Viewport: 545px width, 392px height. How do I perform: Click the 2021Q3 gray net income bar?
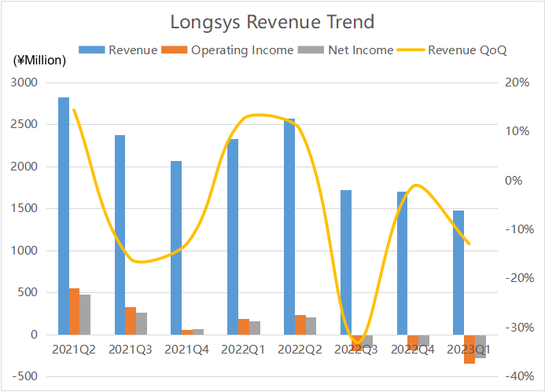142,324
